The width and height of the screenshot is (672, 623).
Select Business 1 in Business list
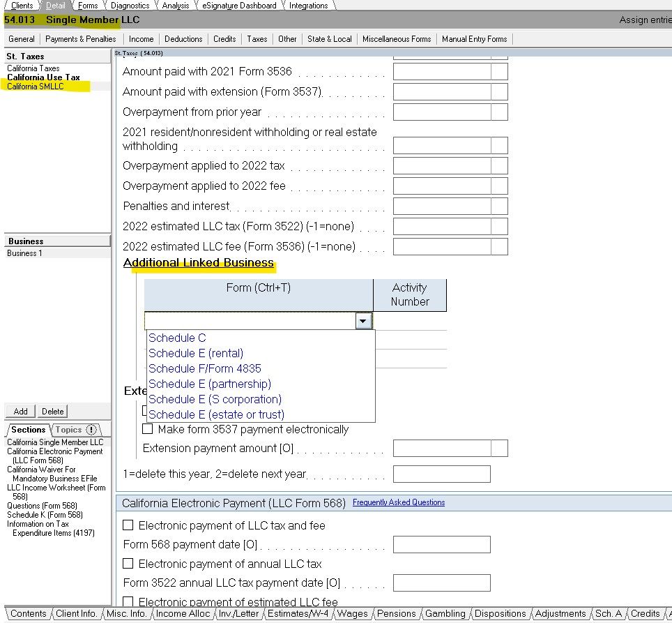(x=24, y=253)
